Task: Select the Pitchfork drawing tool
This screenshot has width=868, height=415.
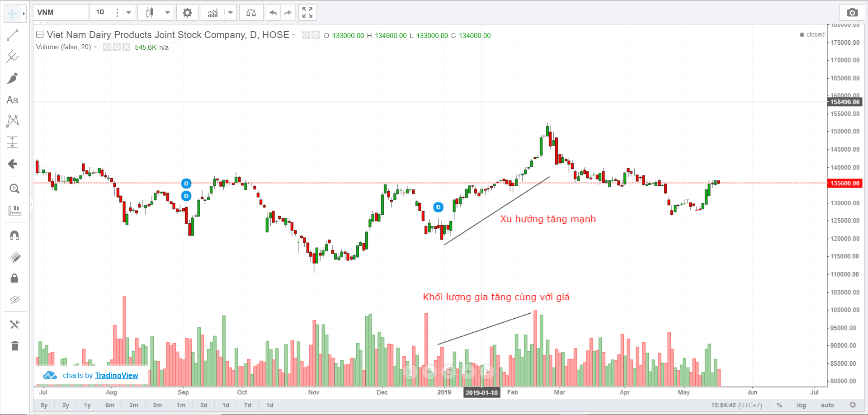Action: coord(13,57)
